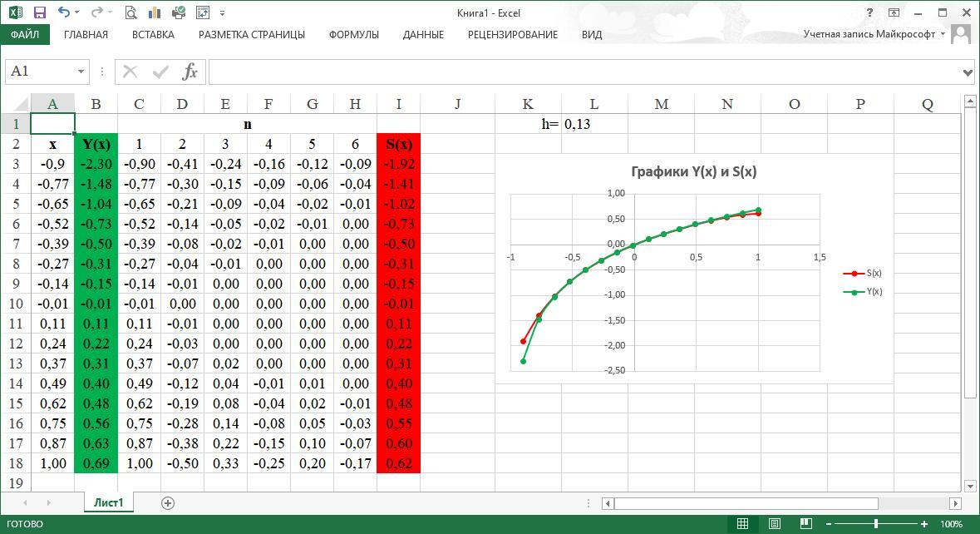Open the РЕЦЕНЗИРОВАНИЕ ribbon tab
980x534 pixels.
pos(513,35)
